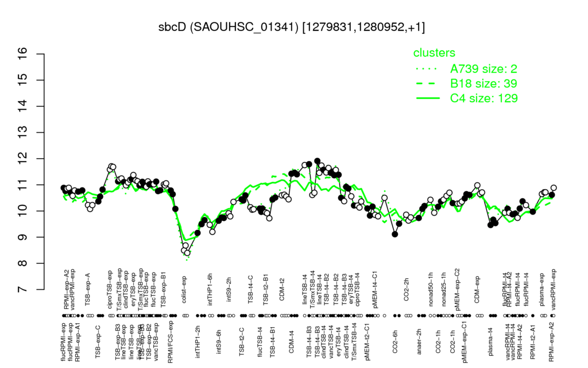
Task: Click the 'clusters' legend heading
Action: [434, 53]
